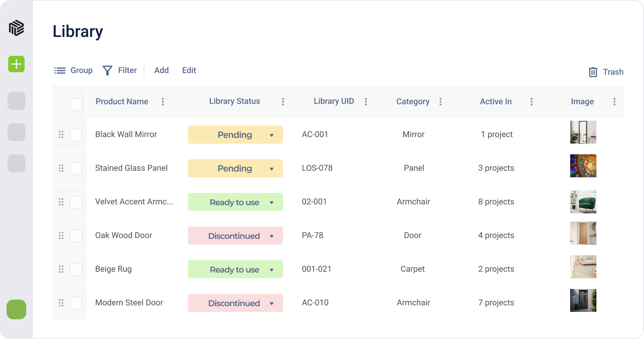Click the Add toolbar item
The width and height of the screenshot is (644, 339).
coord(161,70)
